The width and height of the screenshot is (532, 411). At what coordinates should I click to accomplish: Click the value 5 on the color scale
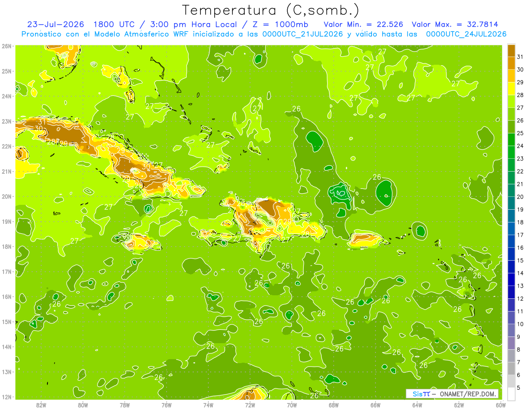519,388
